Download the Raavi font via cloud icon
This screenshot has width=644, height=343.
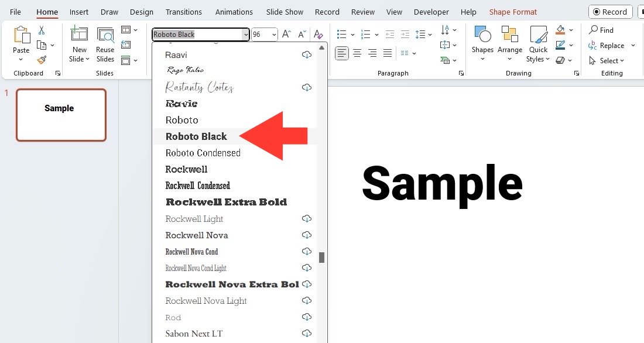coord(306,54)
